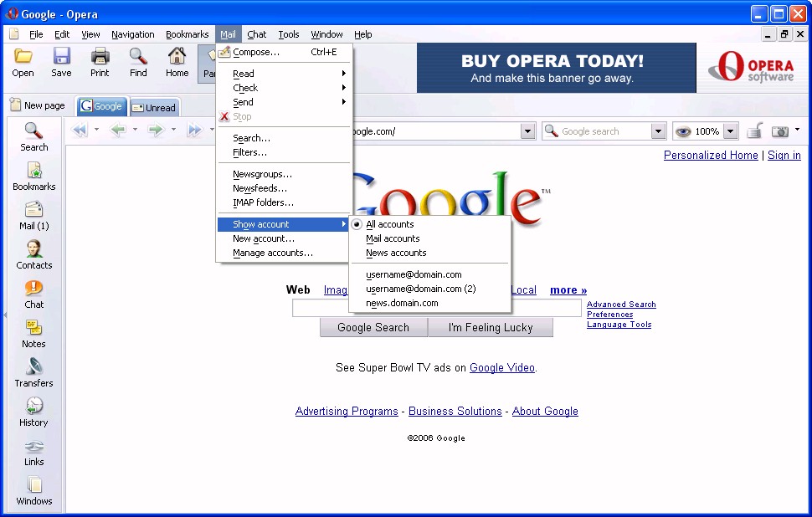Choose Mail accounts in submenu
The width and height of the screenshot is (812, 517).
pos(393,238)
